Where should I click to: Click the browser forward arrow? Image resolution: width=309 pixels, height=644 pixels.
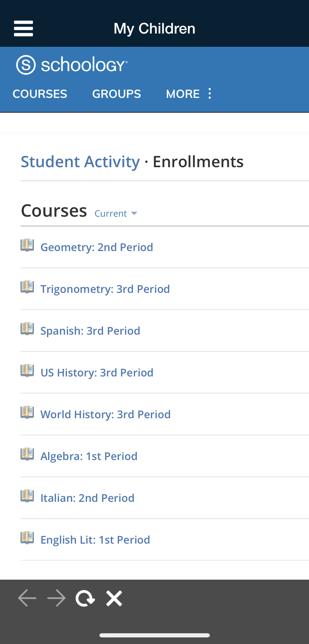coord(56,598)
